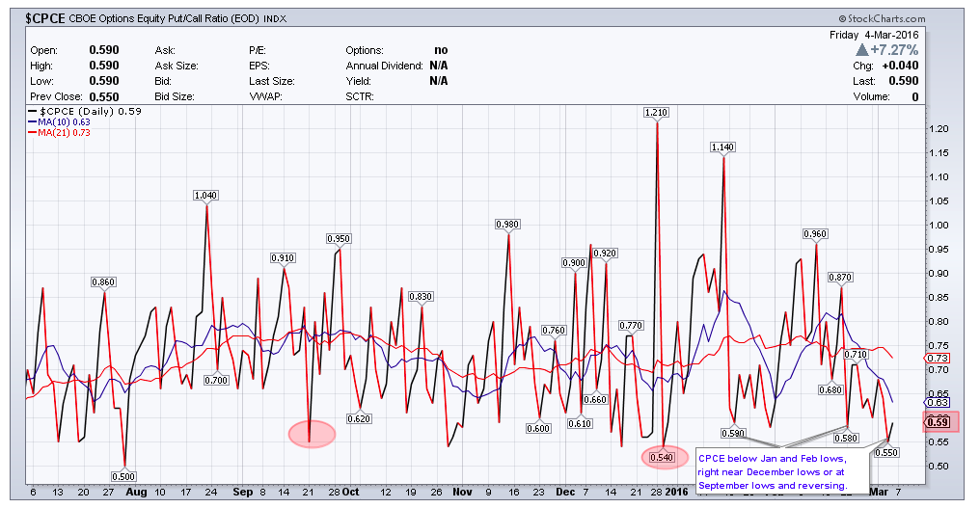Click the 0.550 March low label
Screen dimensions: 980x508
pyautogui.click(x=885, y=453)
